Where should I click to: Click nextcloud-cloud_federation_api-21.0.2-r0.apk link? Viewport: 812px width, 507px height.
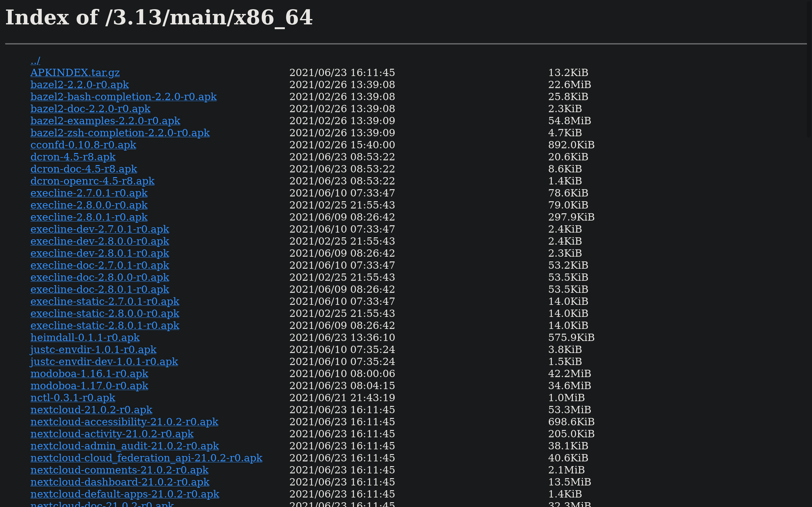pos(146,458)
